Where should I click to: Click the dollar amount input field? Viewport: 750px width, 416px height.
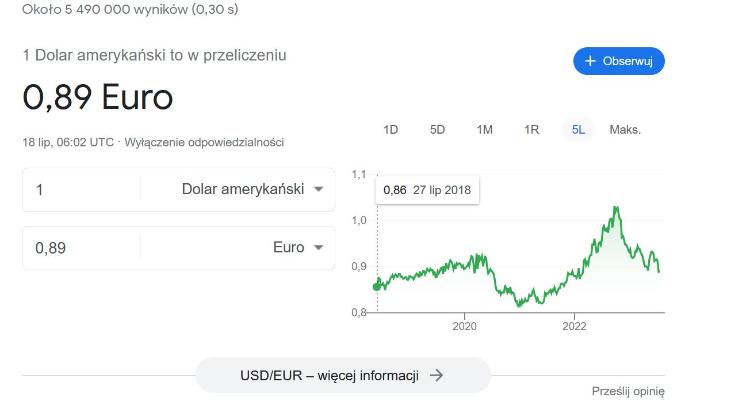click(80, 189)
